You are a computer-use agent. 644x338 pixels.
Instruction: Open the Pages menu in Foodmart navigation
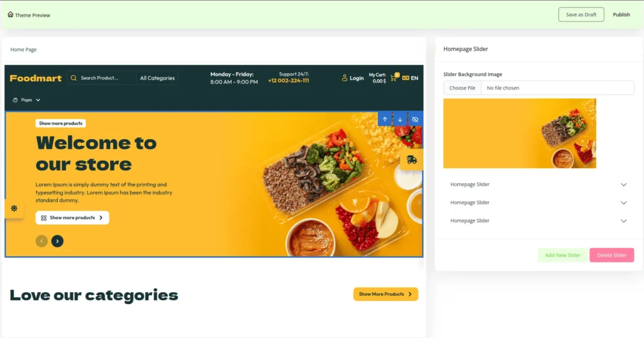tap(26, 100)
